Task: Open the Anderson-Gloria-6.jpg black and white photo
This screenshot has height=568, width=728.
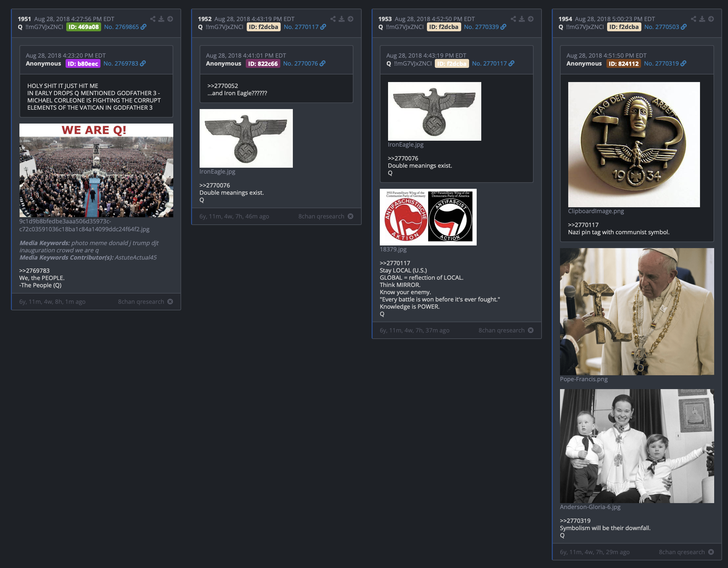Action: point(637,446)
